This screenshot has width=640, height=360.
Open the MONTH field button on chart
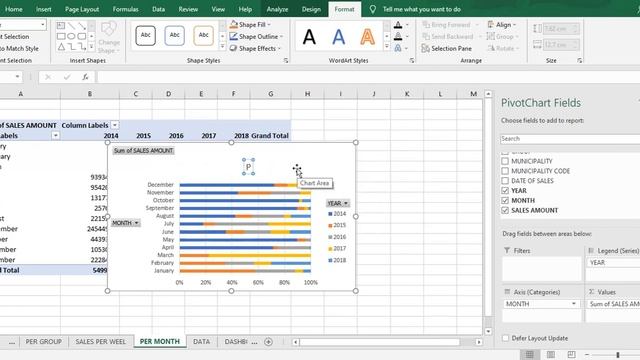[126, 223]
